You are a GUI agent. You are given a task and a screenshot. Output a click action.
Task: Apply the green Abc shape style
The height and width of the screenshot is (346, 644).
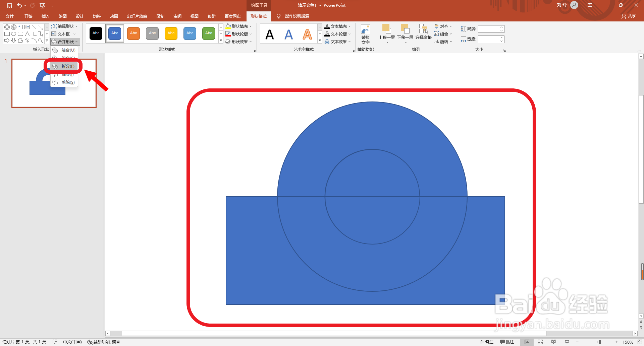click(x=209, y=33)
